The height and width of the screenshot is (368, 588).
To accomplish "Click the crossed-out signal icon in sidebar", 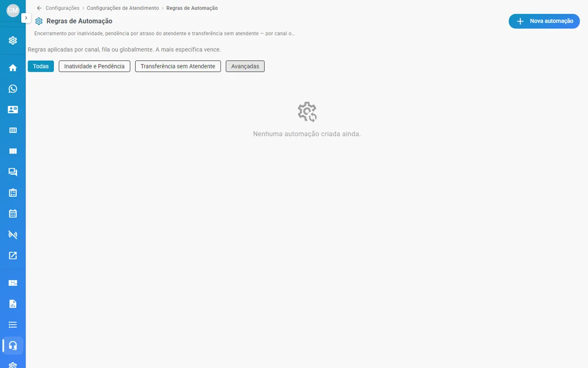I will coord(13,235).
